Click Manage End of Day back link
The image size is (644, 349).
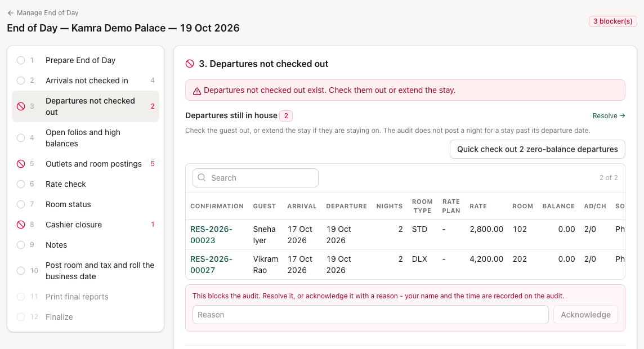click(x=43, y=13)
